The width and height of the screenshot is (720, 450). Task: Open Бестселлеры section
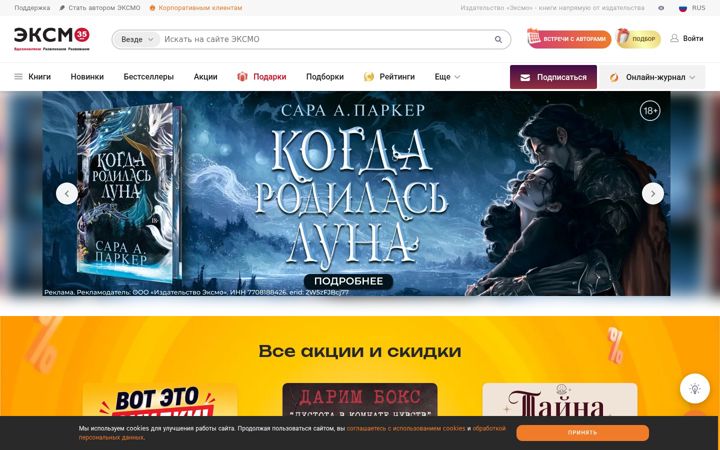pos(148,77)
